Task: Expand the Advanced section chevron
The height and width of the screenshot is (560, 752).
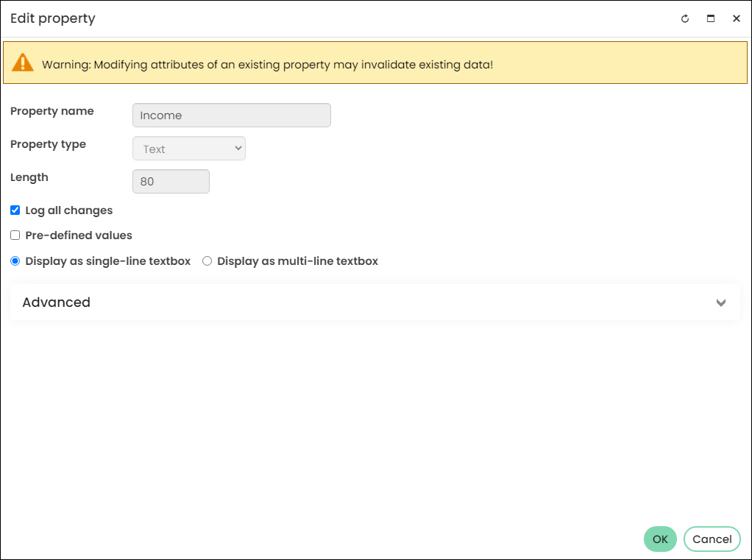Action: [x=721, y=302]
